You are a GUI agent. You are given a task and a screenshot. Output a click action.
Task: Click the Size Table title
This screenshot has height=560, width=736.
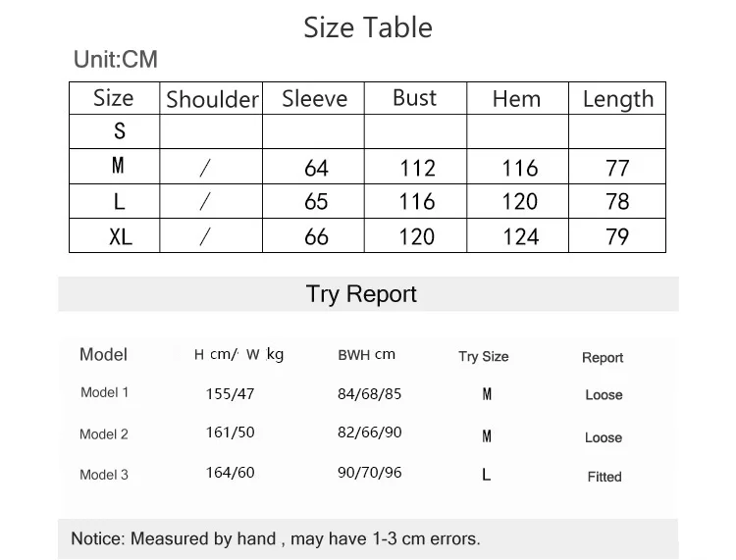[x=368, y=27]
